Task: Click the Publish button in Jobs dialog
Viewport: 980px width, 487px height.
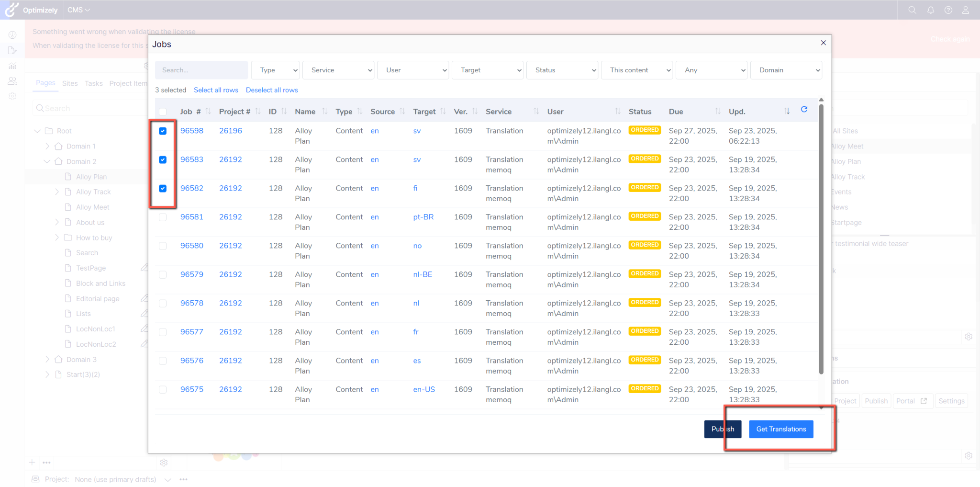Action: pyautogui.click(x=723, y=429)
